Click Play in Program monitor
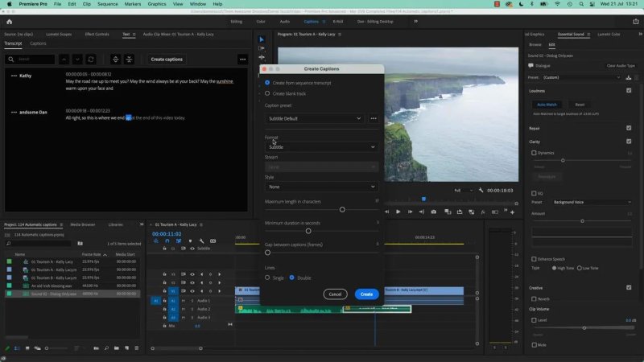The image size is (644, 362). click(x=398, y=212)
